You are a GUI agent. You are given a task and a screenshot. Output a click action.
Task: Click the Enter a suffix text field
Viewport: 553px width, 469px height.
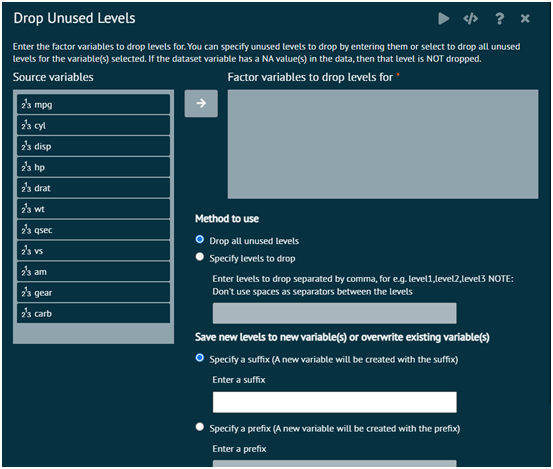click(x=334, y=402)
